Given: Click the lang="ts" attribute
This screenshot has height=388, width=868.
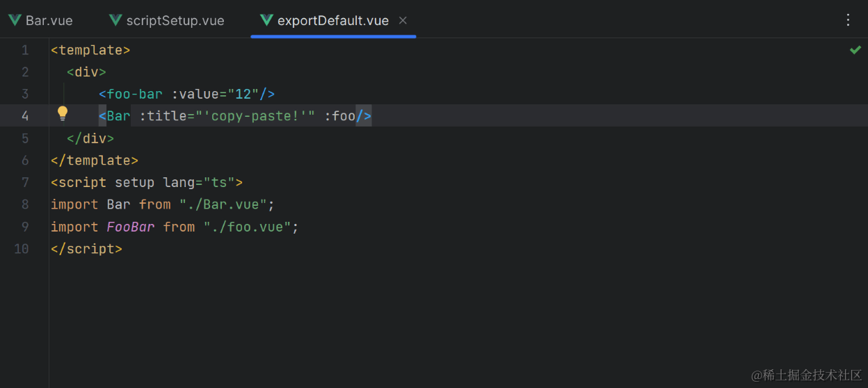Looking at the screenshot, I should [x=199, y=182].
